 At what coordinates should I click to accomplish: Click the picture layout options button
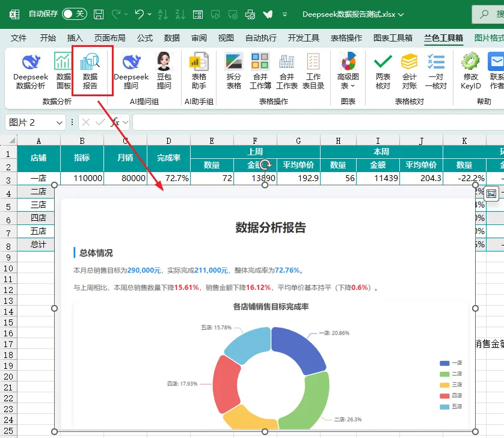pyautogui.click(x=491, y=194)
